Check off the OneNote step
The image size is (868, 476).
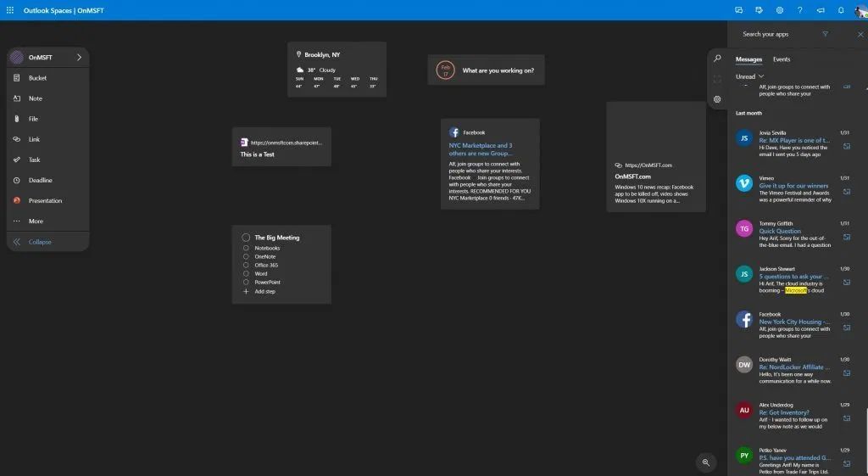coord(246,256)
